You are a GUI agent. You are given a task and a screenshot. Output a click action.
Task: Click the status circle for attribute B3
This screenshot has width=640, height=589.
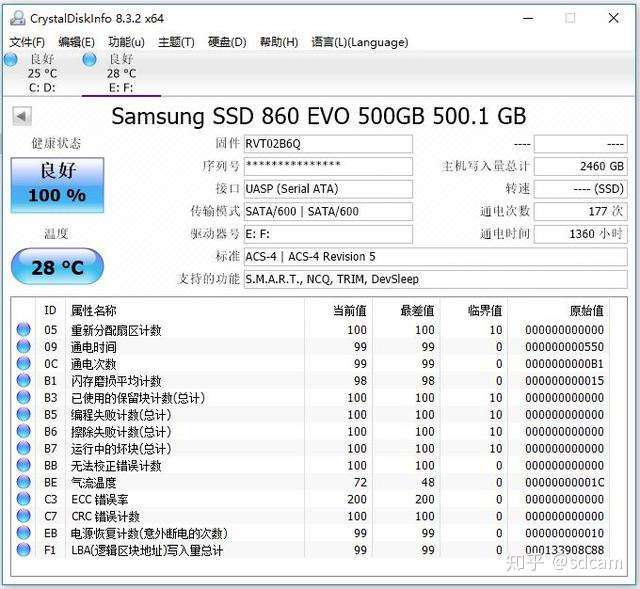tap(24, 397)
